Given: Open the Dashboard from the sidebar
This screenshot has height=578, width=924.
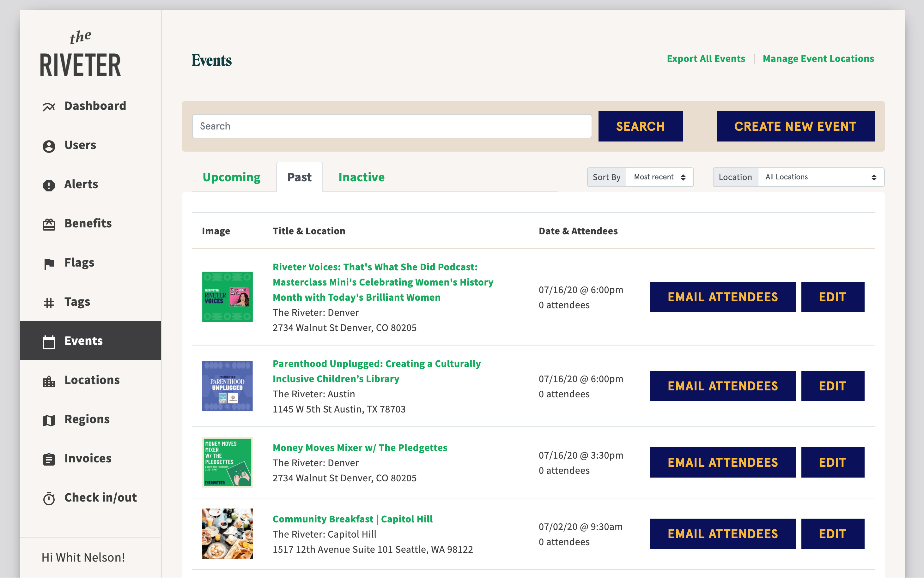Looking at the screenshot, I should [x=49, y=105].
